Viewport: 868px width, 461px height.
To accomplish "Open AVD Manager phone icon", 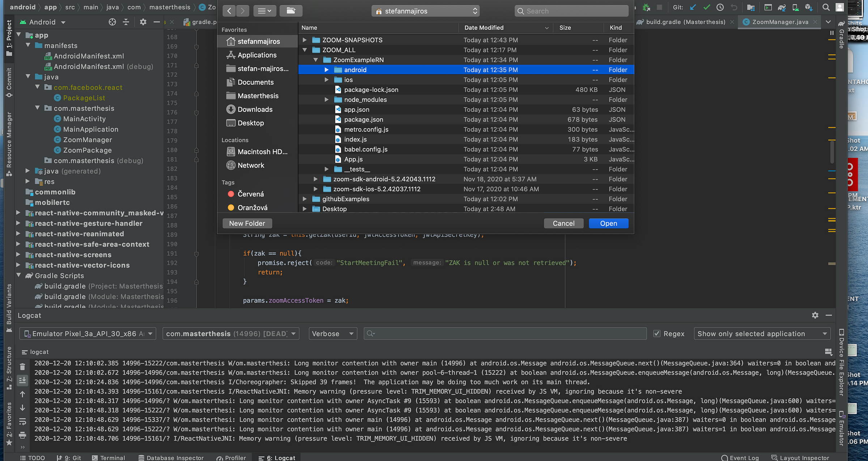I will [x=795, y=7].
